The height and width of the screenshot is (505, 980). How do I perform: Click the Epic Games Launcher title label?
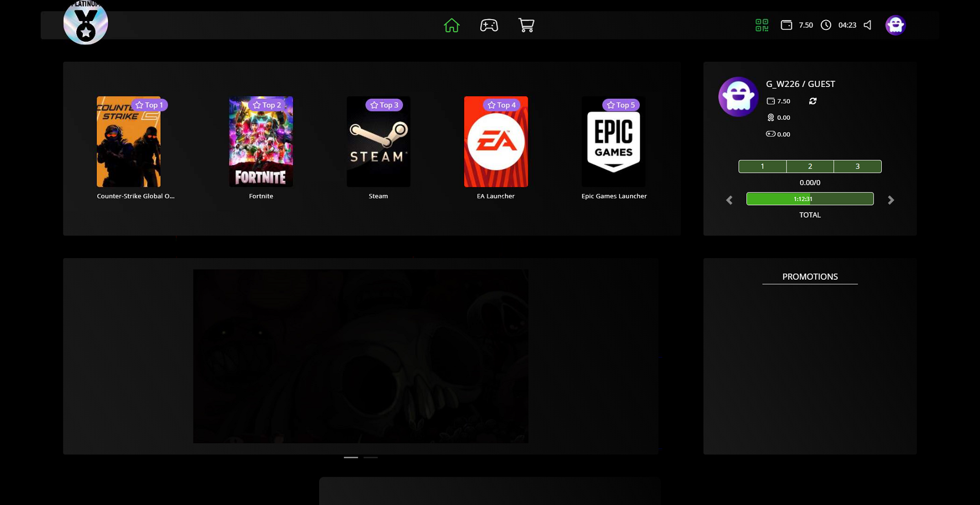pos(614,196)
